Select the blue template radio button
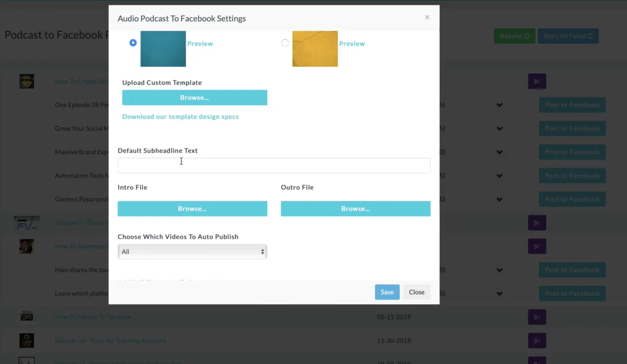 [x=133, y=43]
